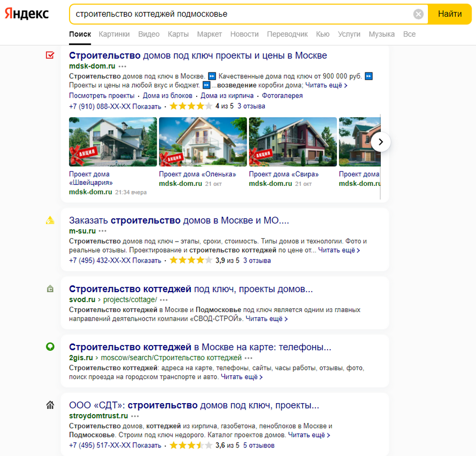
Task: Open the three-dot menu next to stroydomtrust.ru
Action: 135,416
